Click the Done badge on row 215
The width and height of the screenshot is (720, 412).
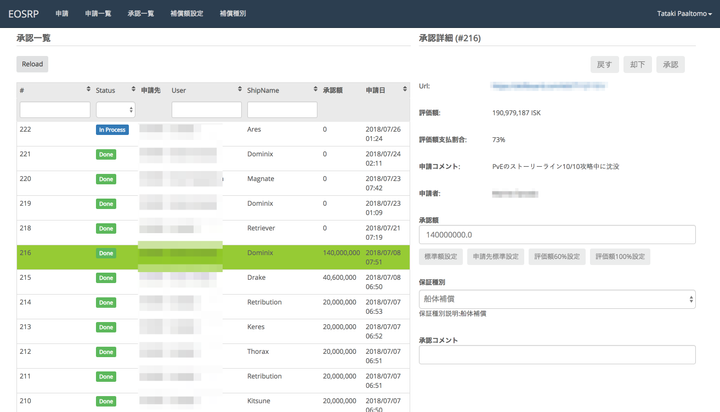pyautogui.click(x=105, y=278)
